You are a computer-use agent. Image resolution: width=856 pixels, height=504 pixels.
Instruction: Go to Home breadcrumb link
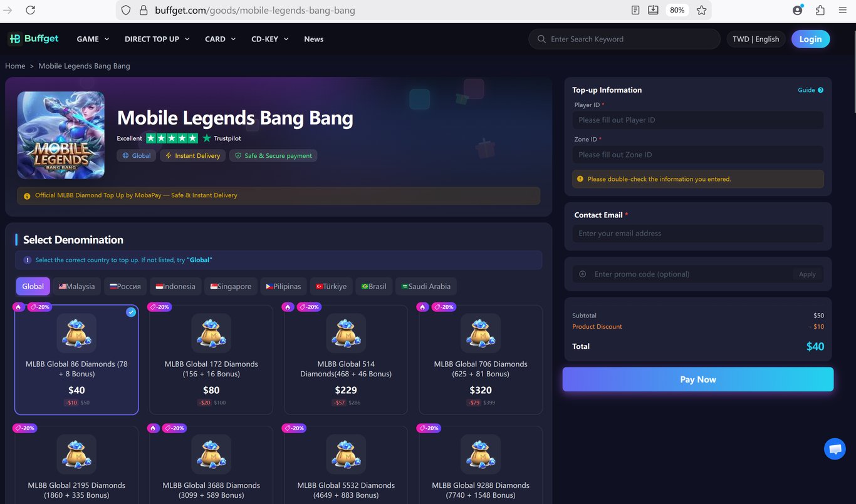tap(15, 66)
